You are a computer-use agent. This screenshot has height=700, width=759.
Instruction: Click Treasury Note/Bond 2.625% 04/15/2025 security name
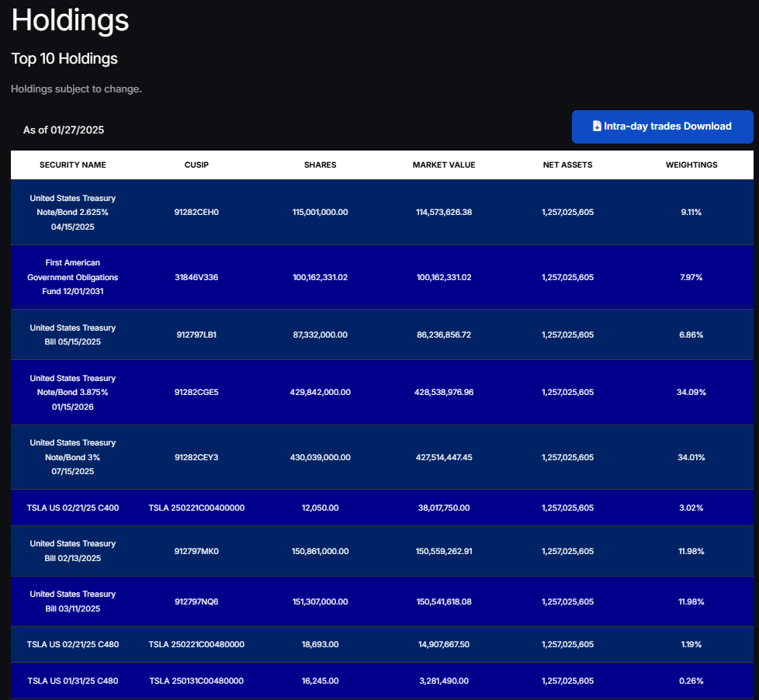pos(73,212)
